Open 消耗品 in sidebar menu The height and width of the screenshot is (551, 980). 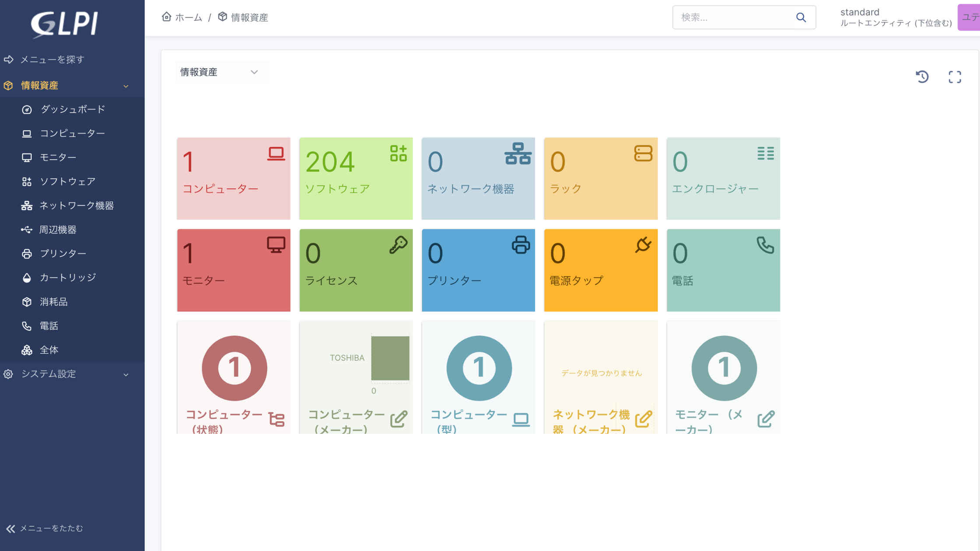(x=73, y=302)
